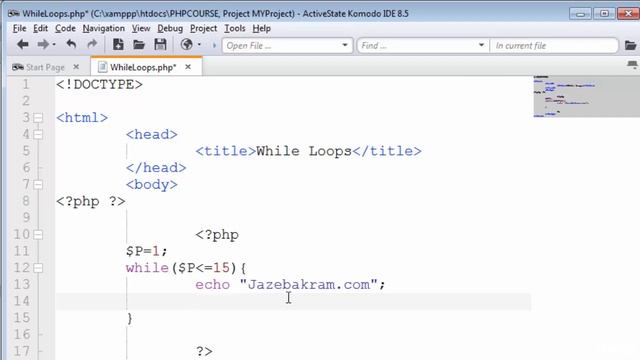The image size is (640, 360).
Task: Create a new file from the toolbar
Action: (x=118, y=44)
